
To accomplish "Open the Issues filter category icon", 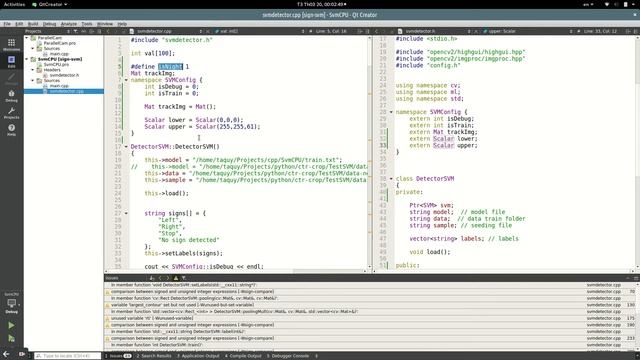I will (183, 278).
